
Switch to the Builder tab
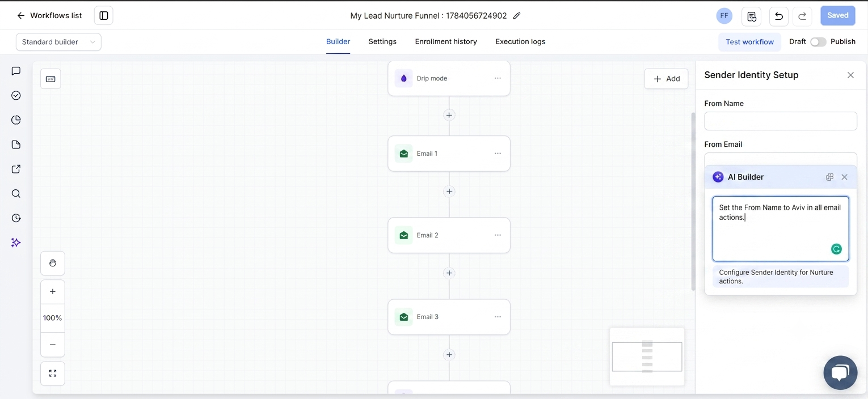click(338, 41)
